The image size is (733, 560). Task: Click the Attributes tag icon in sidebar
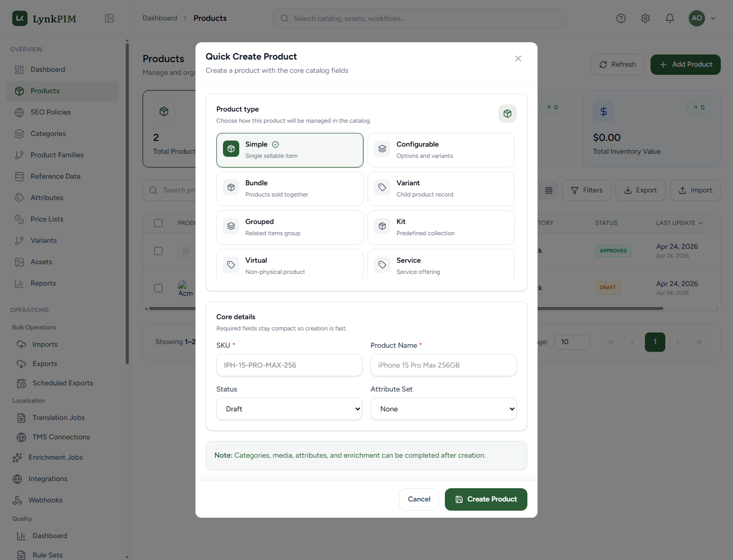[19, 198]
